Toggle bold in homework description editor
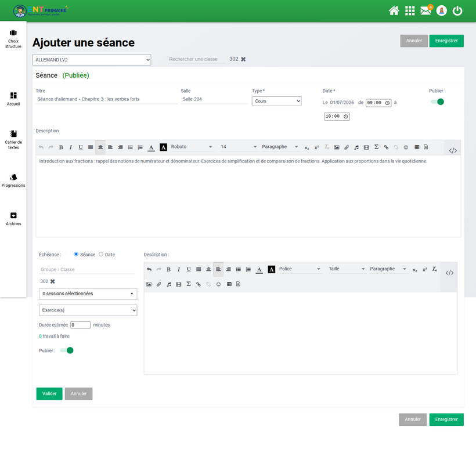This screenshot has width=476, height=449. (169, 269)
